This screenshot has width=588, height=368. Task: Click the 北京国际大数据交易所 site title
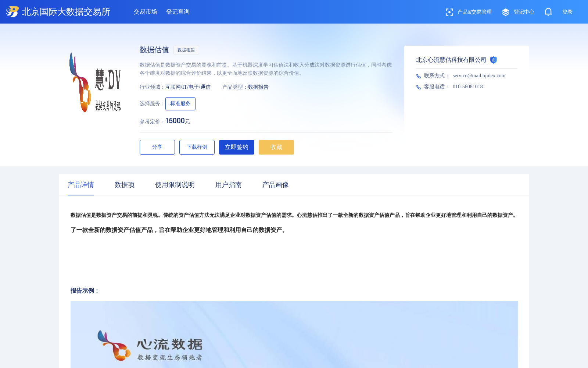pyautogui.click(x=66, y=12)
